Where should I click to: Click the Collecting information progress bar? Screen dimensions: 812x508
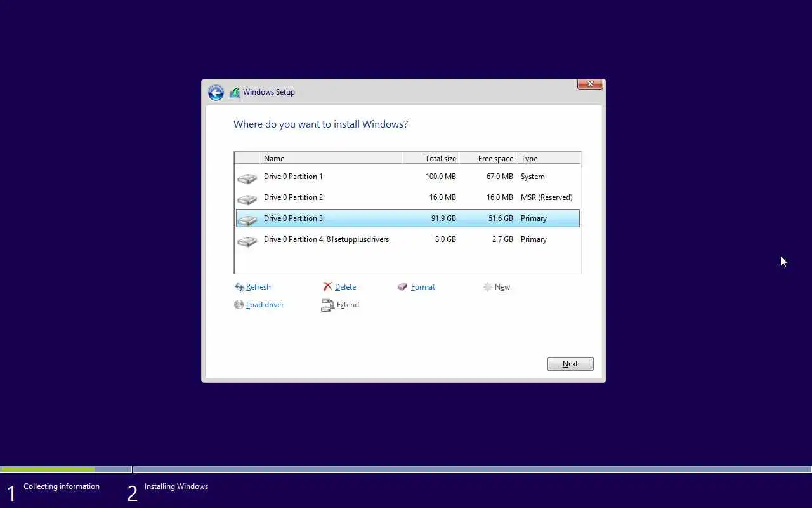pyautogui.click(x=66, y=470)
